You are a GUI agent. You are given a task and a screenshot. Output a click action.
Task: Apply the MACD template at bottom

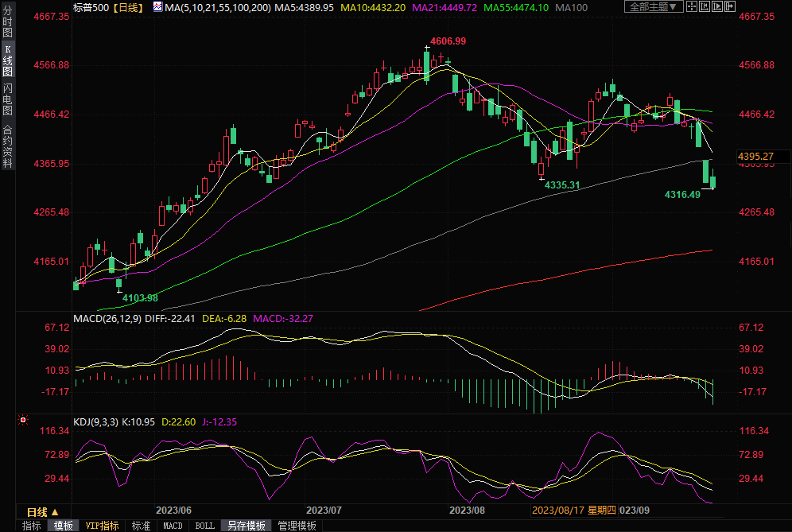[x=173, y=526]
